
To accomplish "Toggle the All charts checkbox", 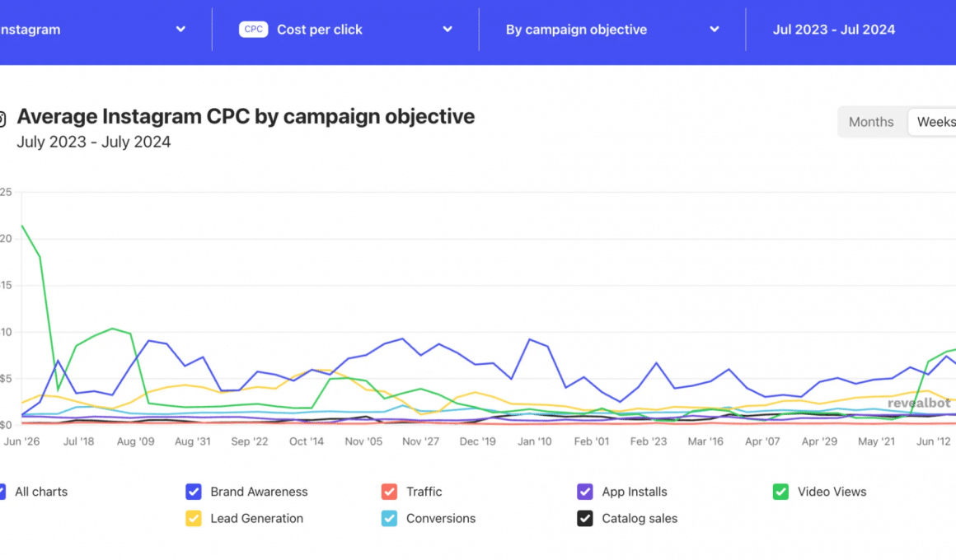I will click(2, 492).
